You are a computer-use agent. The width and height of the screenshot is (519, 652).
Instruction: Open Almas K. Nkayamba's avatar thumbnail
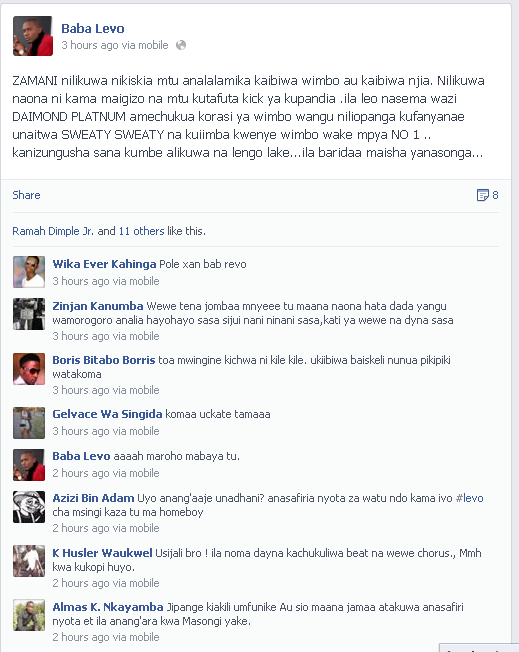coord(29,615)
